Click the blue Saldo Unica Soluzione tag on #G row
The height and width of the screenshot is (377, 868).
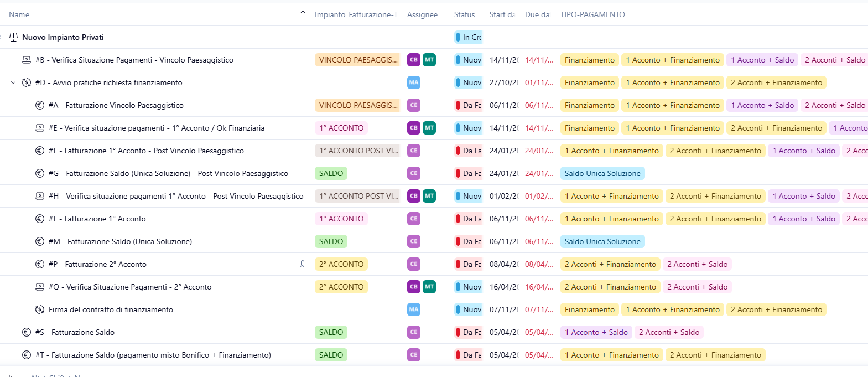602,173
